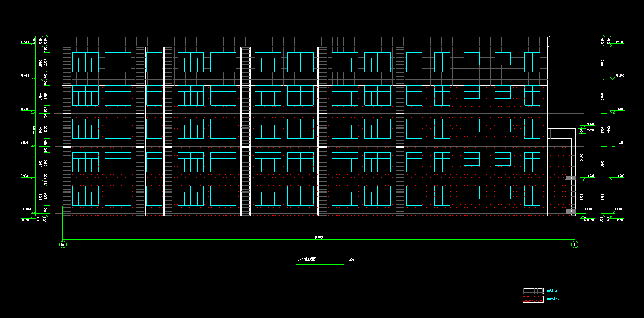Screen dimensions: 644x318
Task: Click the cyan label beside grid legend swatch
Action: coord(553,291)
